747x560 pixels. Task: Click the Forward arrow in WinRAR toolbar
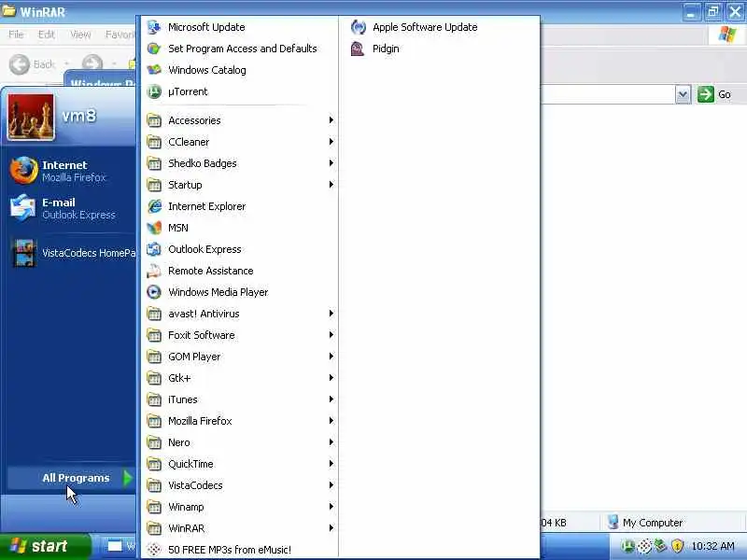(92, 63)
